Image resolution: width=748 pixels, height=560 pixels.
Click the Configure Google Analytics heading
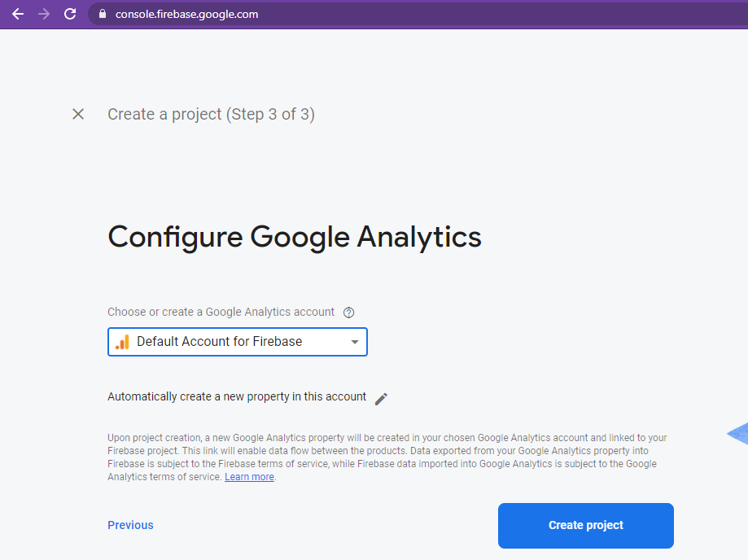294,237
